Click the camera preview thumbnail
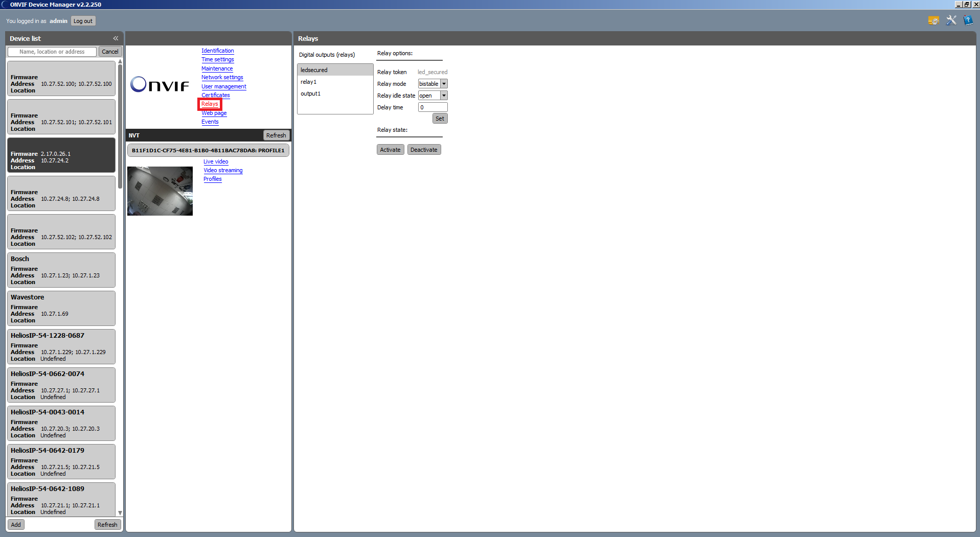Image resolution: width=980 pixels, height=537 pixels. coord(160,191)
